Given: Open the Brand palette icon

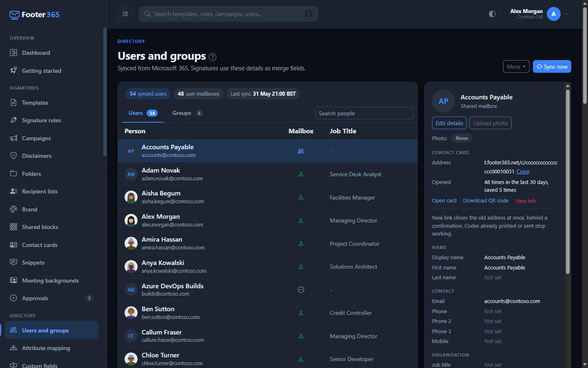Looking at the screenshot, I should coord(13,209).
